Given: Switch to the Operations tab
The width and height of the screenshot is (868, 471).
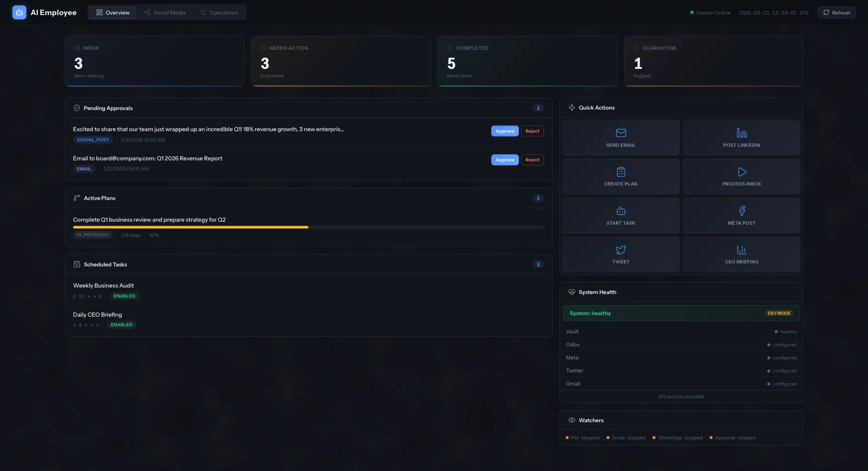Looking at the screenshot, I should tap(219, 13).
